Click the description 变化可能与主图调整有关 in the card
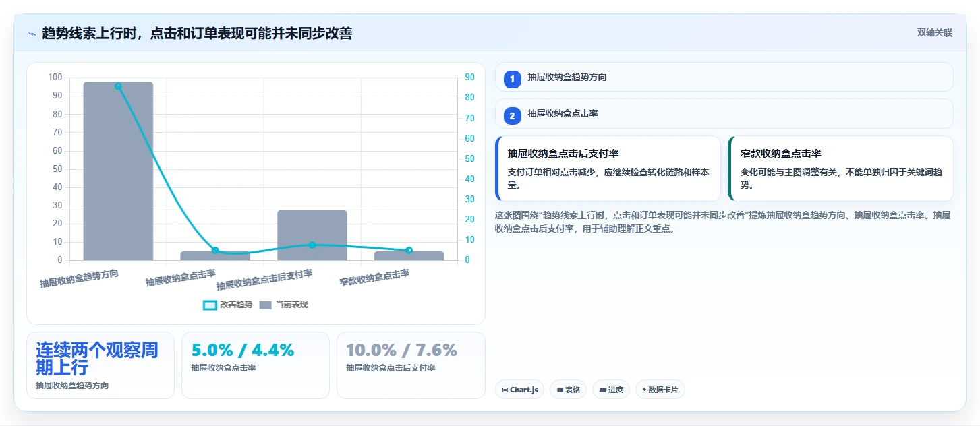Viewport: 980px width, 426px height. (841, 179)
